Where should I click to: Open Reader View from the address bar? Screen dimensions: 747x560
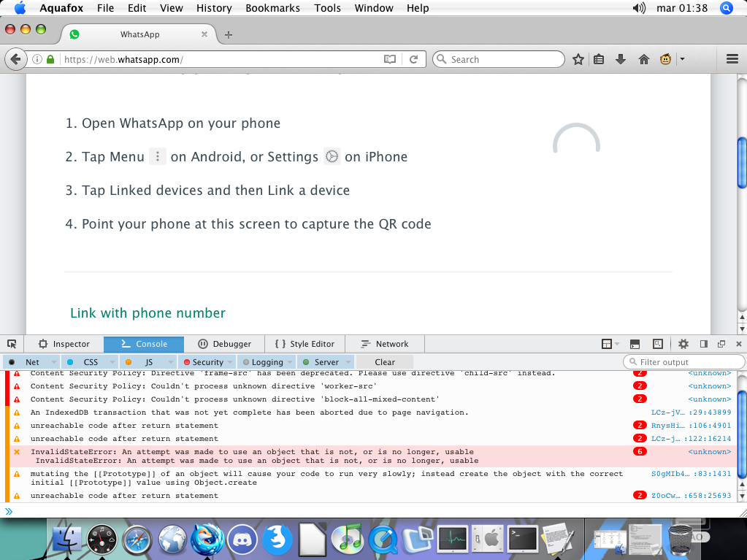click(x=390, y=60)
